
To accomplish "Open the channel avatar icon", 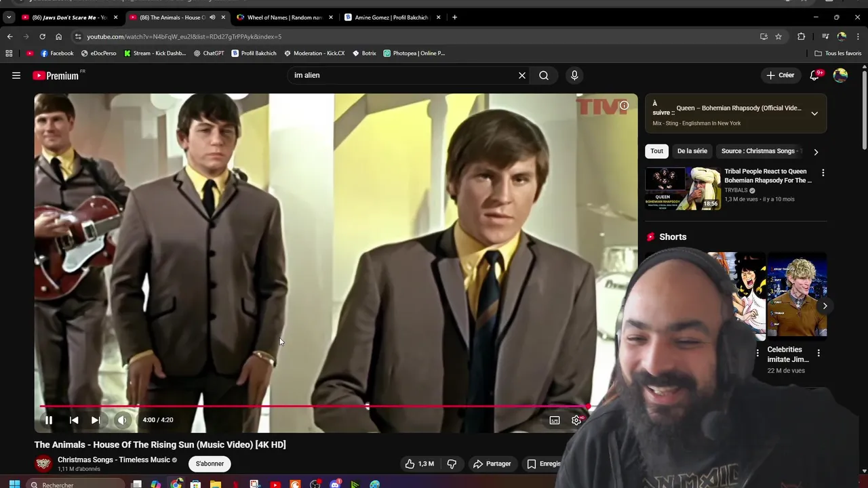I will pos(43,464).
